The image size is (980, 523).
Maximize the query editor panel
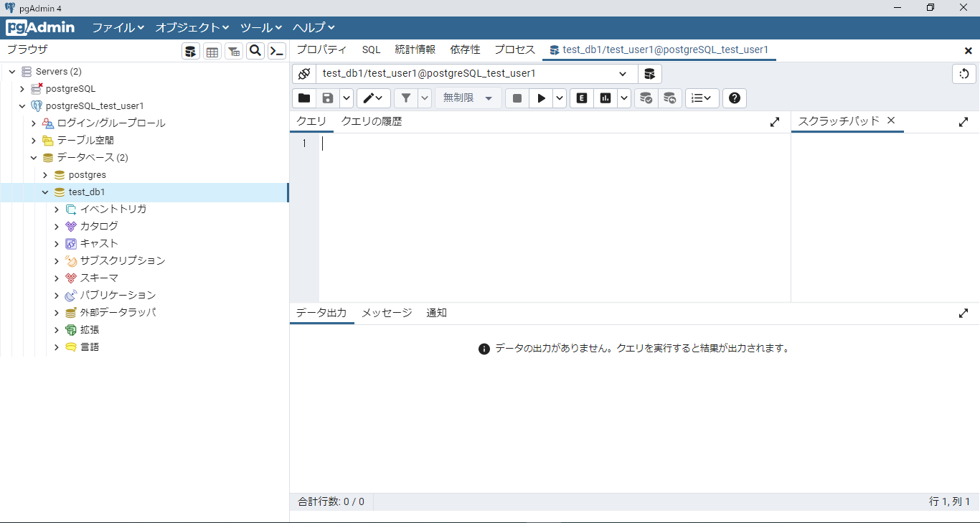[x=775, y=122]
